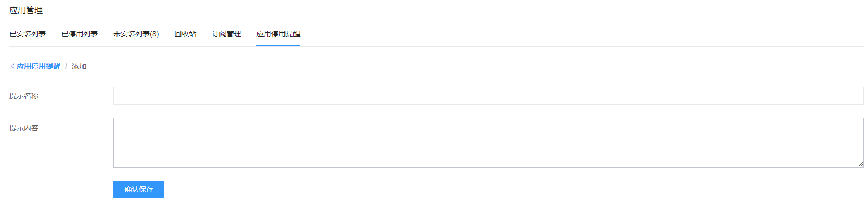Open the 回收站 tab
The image size is (868, 206).
(x=185, y=34)
